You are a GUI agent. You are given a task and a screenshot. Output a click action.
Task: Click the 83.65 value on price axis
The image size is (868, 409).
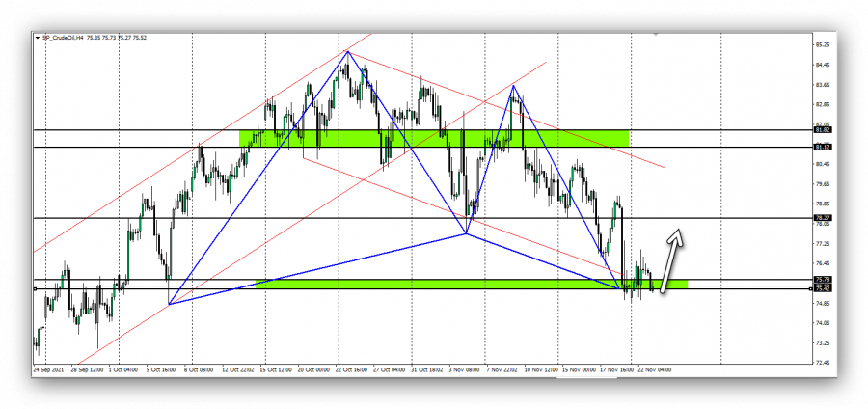click(822, 85)
